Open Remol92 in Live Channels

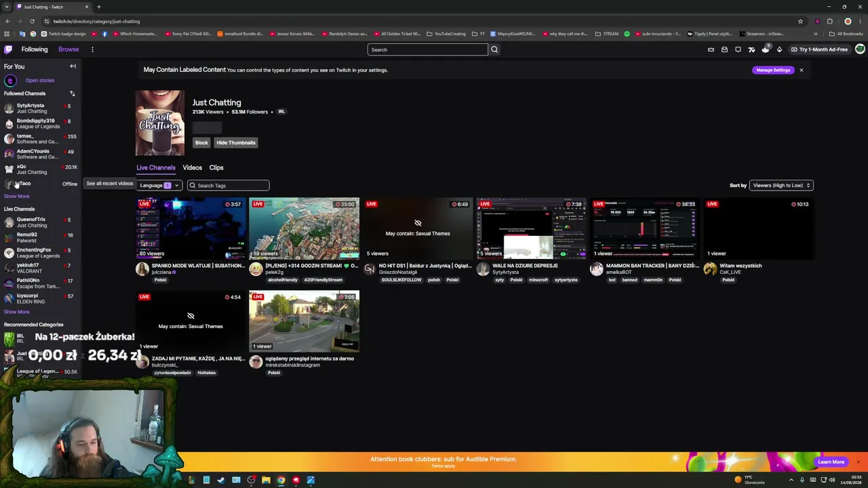point(41,237)
